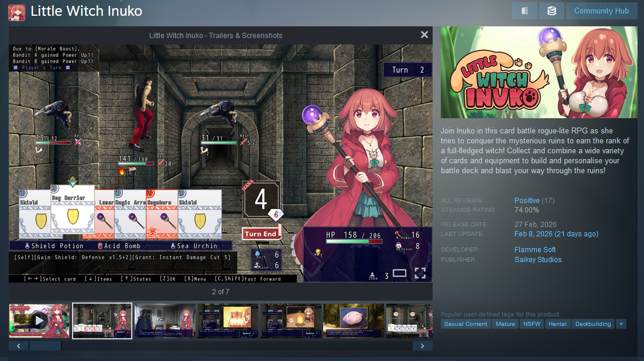The image size is (644, 361).
Task: Click the Little Witch Inuko page title
Action: pyautogui.click(x=86, y=11)
